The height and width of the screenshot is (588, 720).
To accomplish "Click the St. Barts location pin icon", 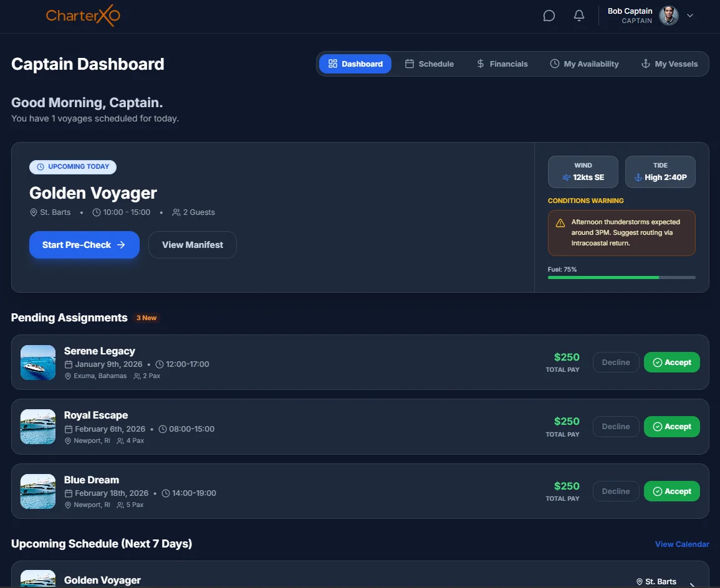I will 34,212.
